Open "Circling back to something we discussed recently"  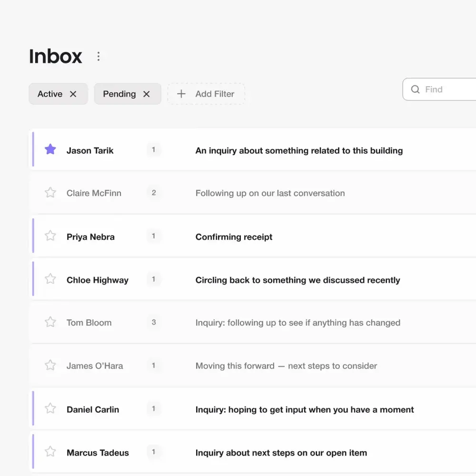point(297,280)
